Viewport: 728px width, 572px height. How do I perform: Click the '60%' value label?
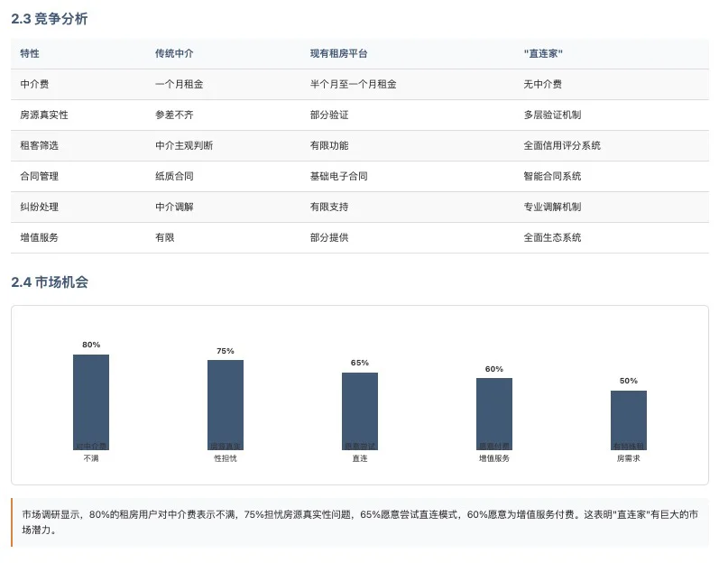tap(494, 369)
